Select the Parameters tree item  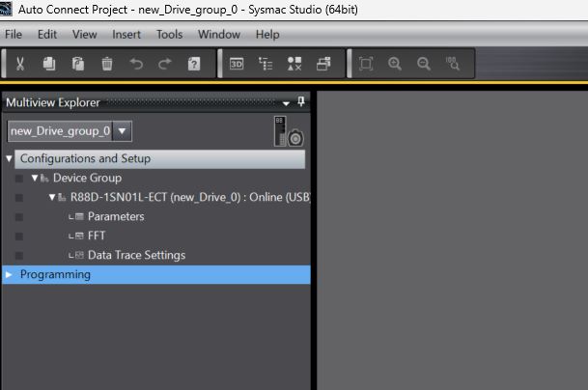[116, 216]
